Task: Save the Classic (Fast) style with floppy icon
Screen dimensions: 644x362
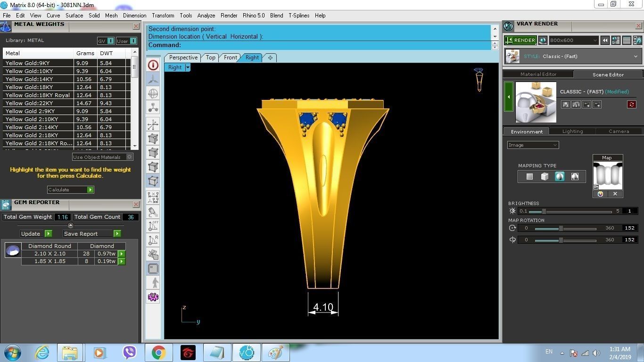Action: 566,104
